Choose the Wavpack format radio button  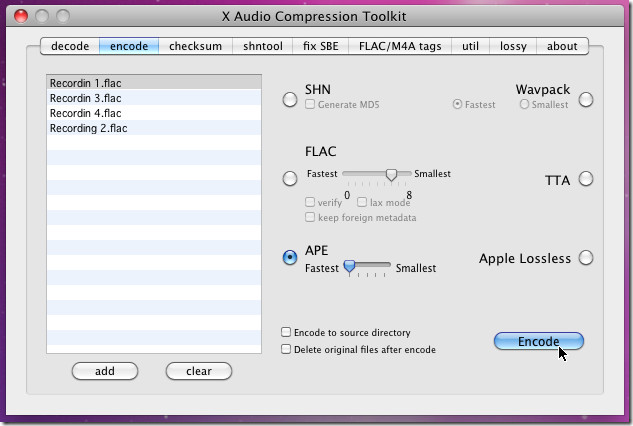(586, 99)
